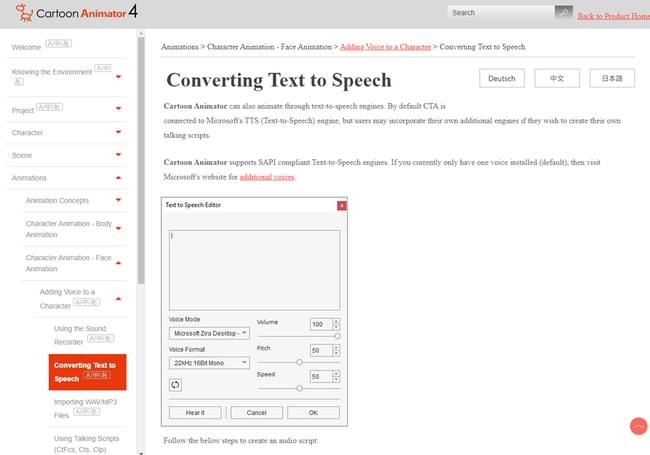Open the additional voices link

point(267,177)
